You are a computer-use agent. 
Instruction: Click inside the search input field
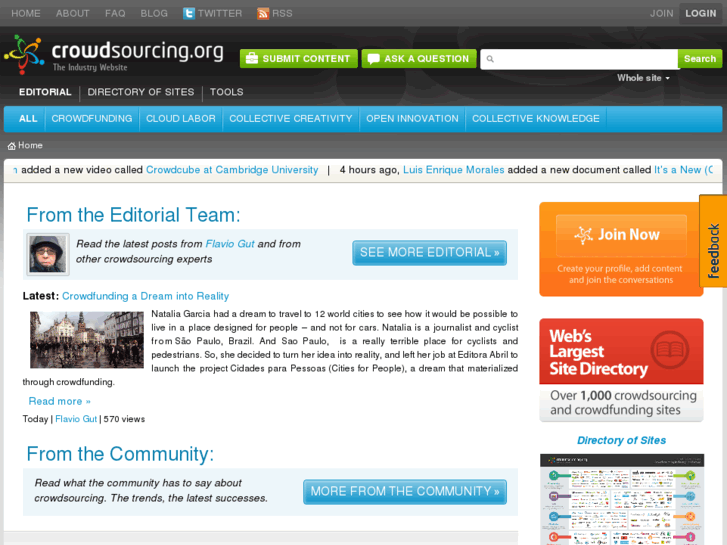click(x=579, y=59)
